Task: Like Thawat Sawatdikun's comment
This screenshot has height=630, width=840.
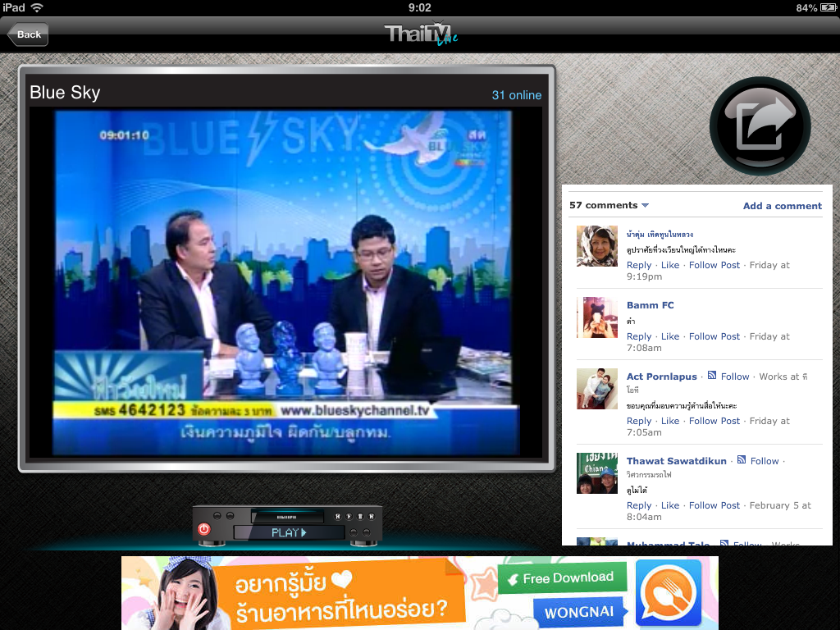Action: pos(670,505)
